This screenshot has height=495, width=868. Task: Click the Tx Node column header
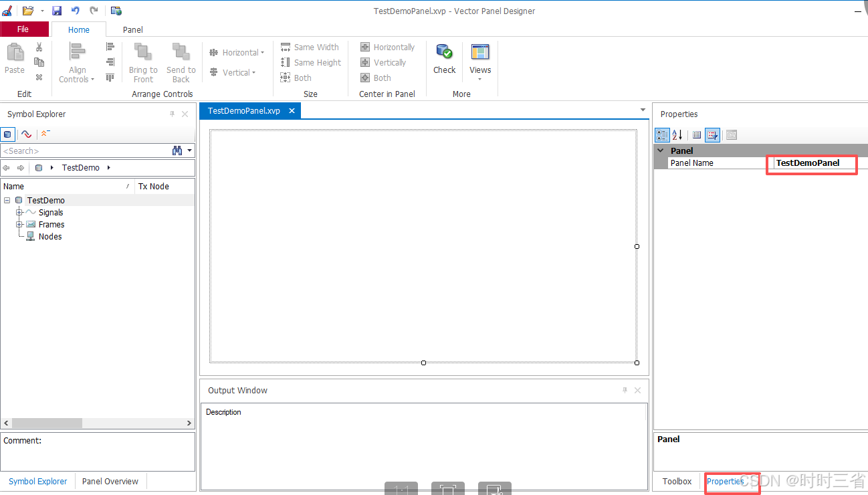click(x=165, y=187)
